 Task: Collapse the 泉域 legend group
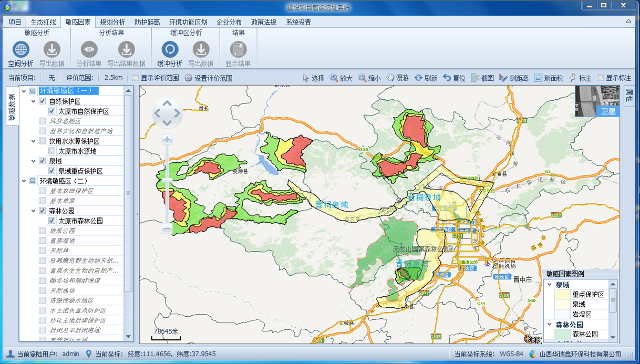coord(550,285)
